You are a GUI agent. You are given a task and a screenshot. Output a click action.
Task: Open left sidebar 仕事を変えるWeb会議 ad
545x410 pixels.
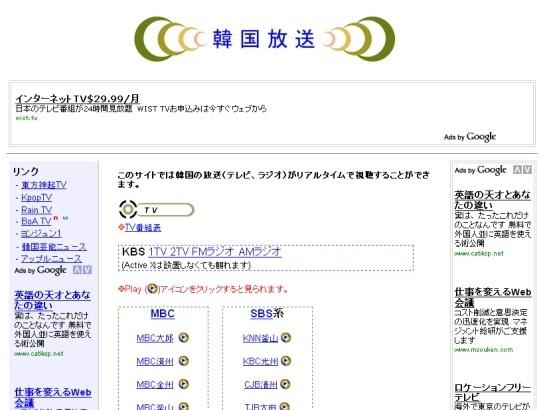53,397
